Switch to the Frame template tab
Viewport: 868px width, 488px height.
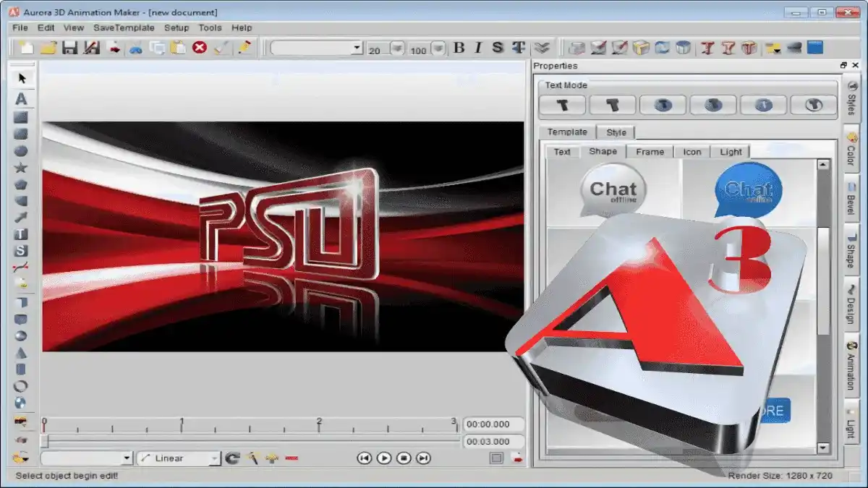[x=650, y=152]
